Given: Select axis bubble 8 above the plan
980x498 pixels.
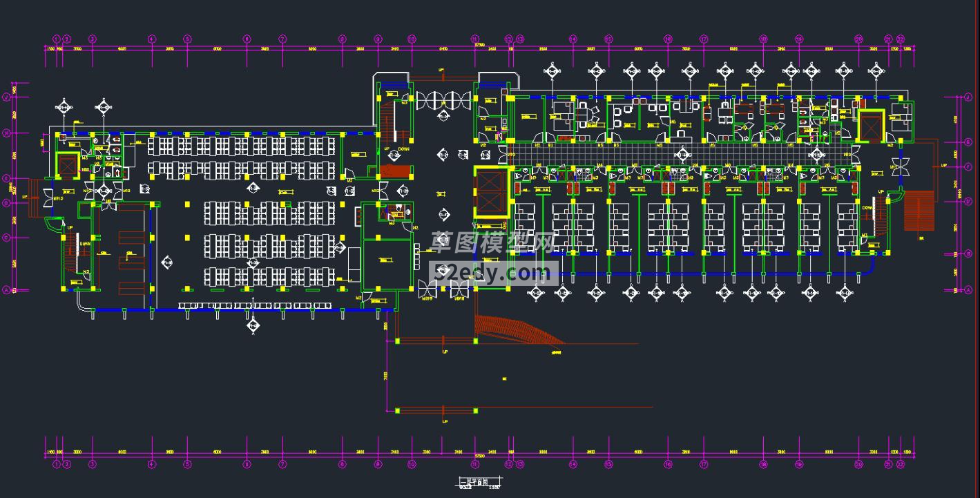Looking at the screenshot, I should point(342,39).
